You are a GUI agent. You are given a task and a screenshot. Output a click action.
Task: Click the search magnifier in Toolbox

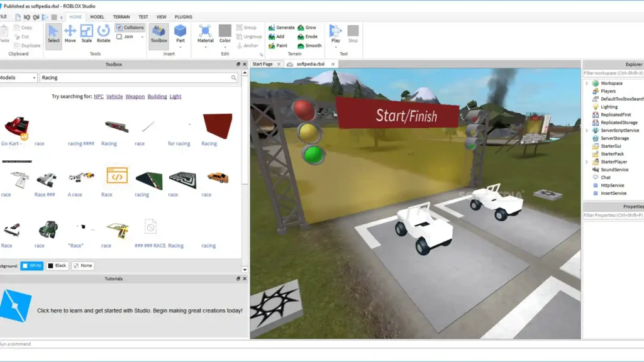click(x=234, y=77)
